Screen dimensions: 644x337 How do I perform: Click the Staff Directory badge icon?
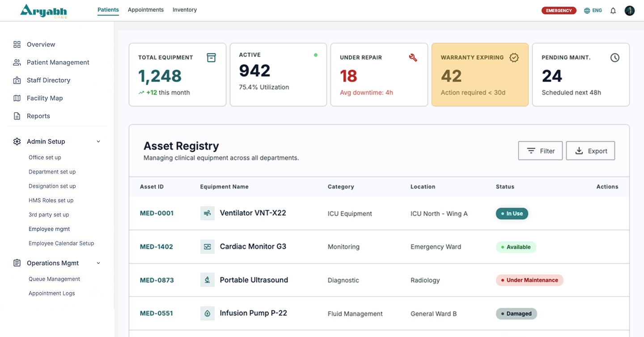(x=17, y=80)
